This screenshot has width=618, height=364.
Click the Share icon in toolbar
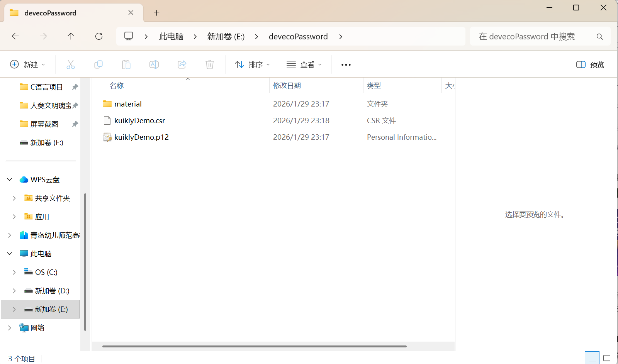pos(182,64)
